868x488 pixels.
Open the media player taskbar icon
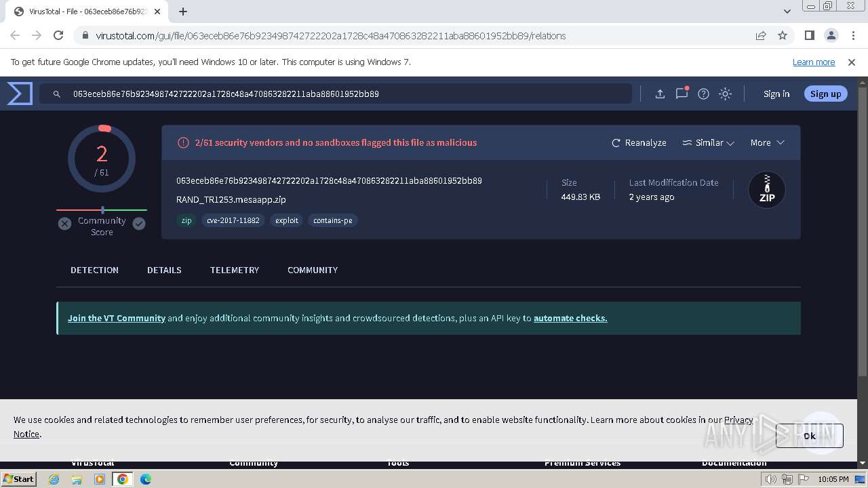click(100, 479)
